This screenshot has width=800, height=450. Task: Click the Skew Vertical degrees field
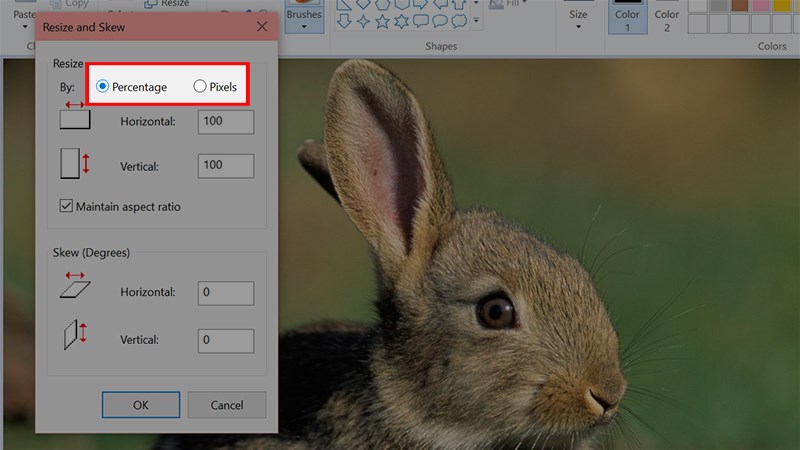point(225,340)
